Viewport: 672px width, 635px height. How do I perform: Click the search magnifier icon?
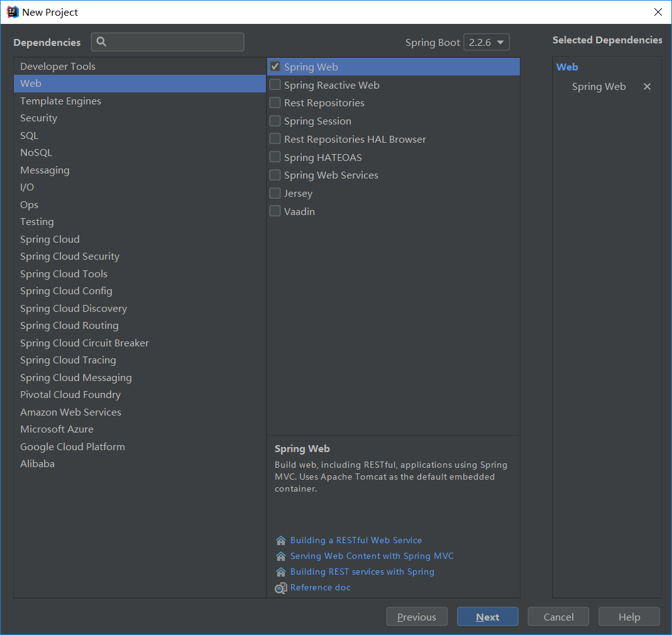[x=102, y=41]
